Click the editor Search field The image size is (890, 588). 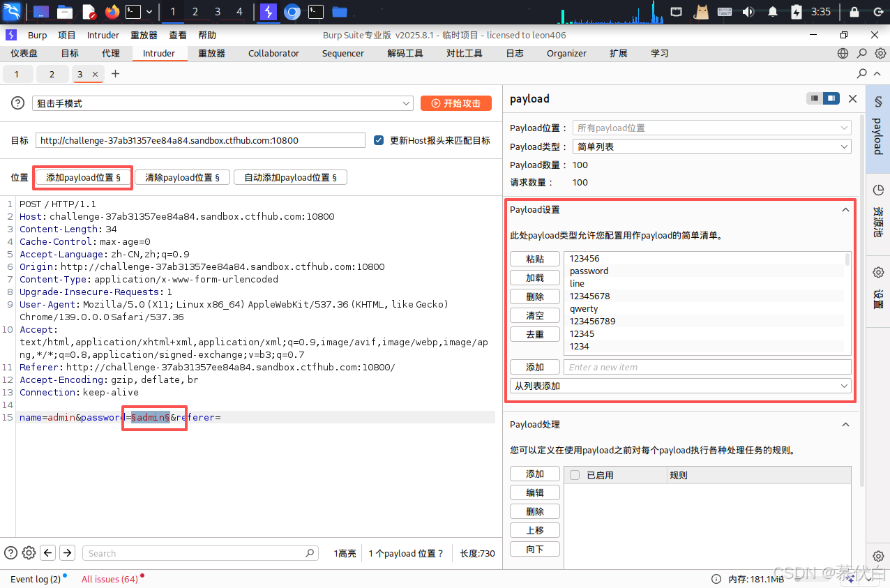pyautogui.click(x=200, y=553)
